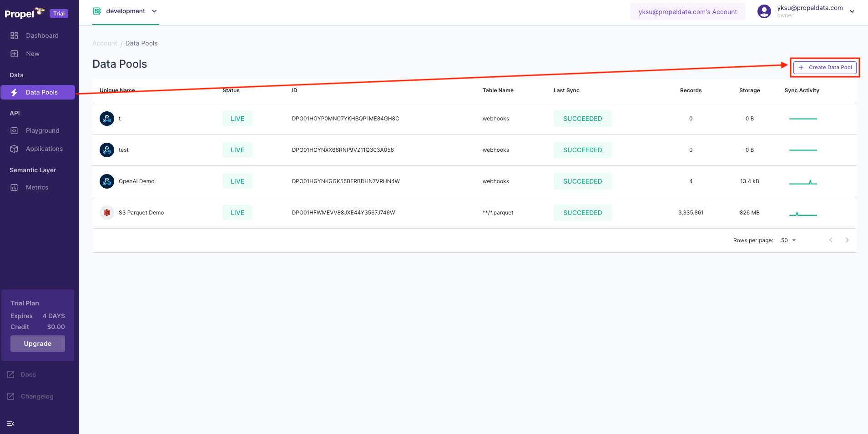This screenshot has height=434, width=868.
Task: Select the Applications icon in sidebar
Action: click(x=13, y=149)
